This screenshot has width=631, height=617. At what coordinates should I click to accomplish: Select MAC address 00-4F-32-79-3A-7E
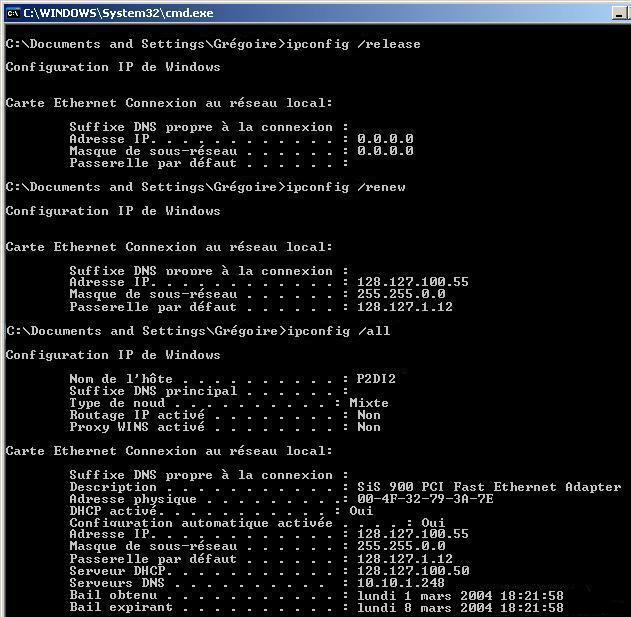tap(425, 499)
